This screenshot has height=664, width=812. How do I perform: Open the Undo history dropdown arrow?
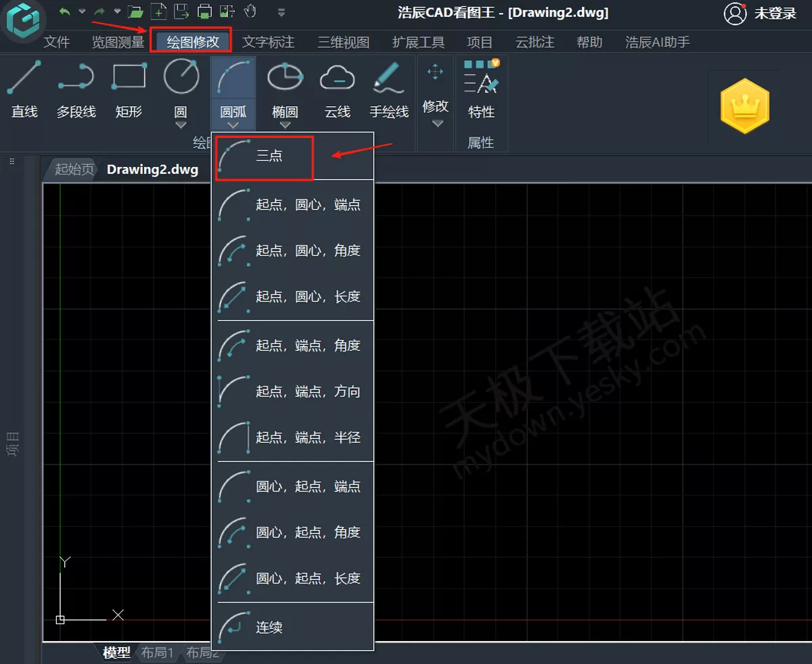pos(82,11)
